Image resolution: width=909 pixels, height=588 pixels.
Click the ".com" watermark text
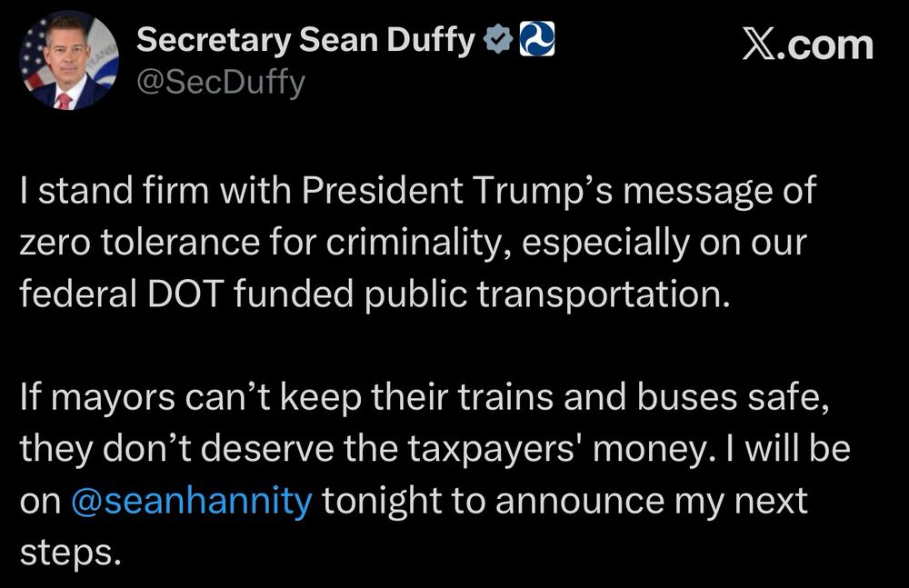(x=822, y=45)
